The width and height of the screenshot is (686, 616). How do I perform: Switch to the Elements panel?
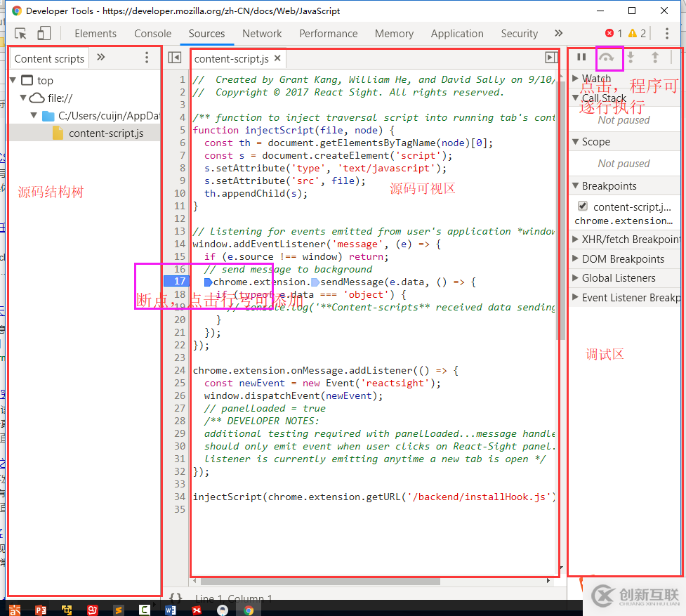95,34
